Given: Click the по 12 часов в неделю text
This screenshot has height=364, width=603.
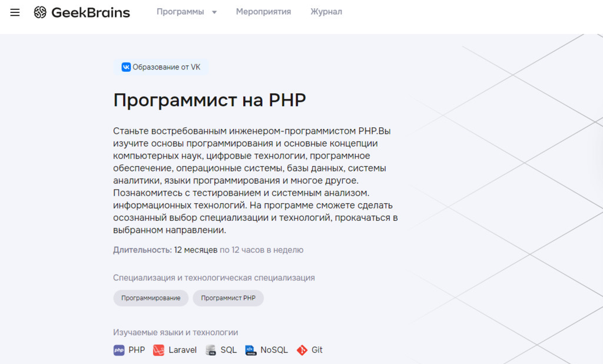Looking at the screenshot, I should pos(261,250).
